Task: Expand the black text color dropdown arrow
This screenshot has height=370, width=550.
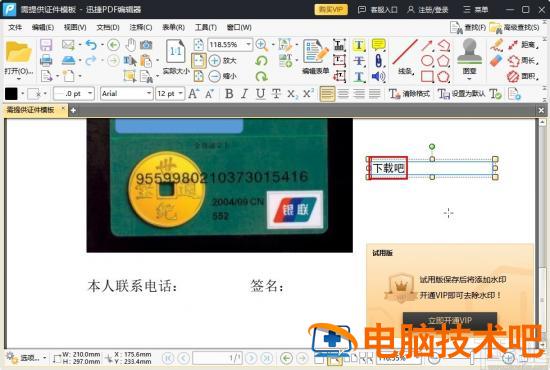Action: (22, 94)
